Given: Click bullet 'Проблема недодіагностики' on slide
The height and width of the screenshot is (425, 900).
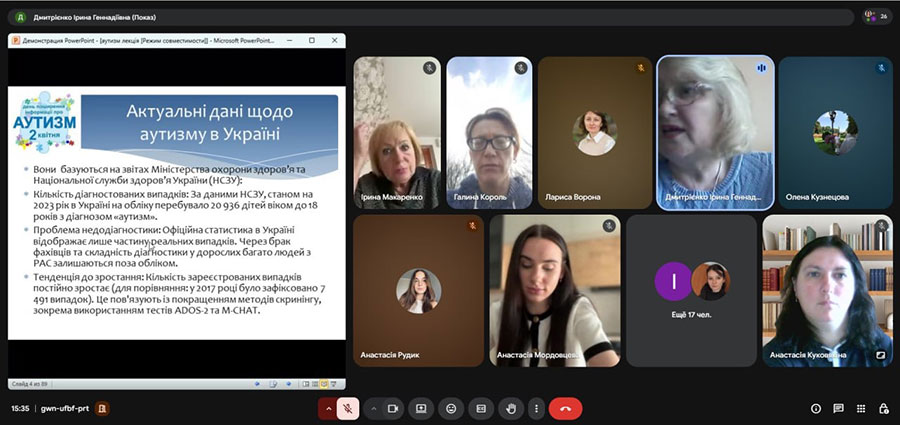Looking at the screenshot, I should [172, 246].
